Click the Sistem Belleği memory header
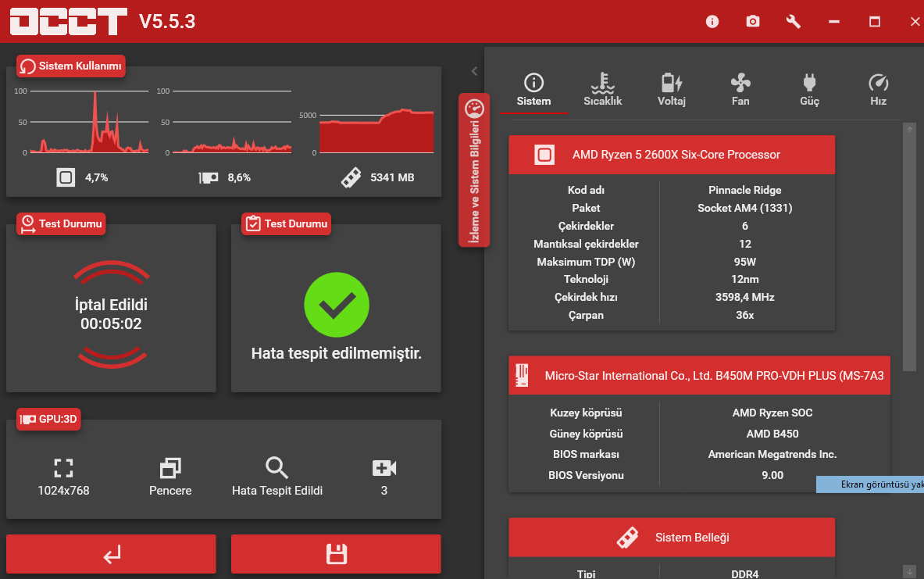Viewport: 924px width, 579px height. 672,537
